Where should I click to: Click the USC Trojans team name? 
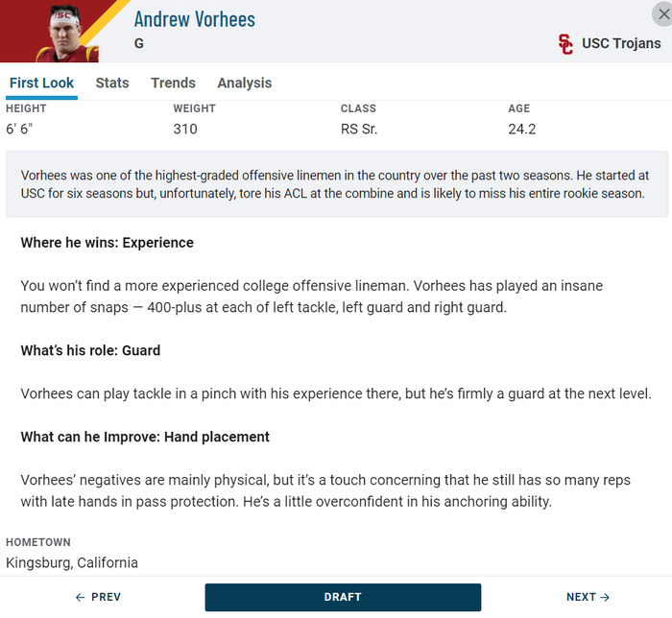click(x=621, y=43)
